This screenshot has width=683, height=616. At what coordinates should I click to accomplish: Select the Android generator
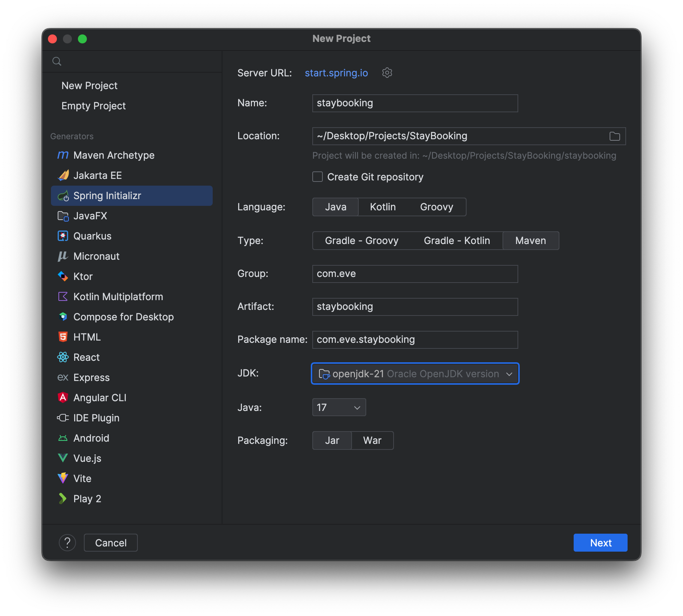(x=91, y=438)
